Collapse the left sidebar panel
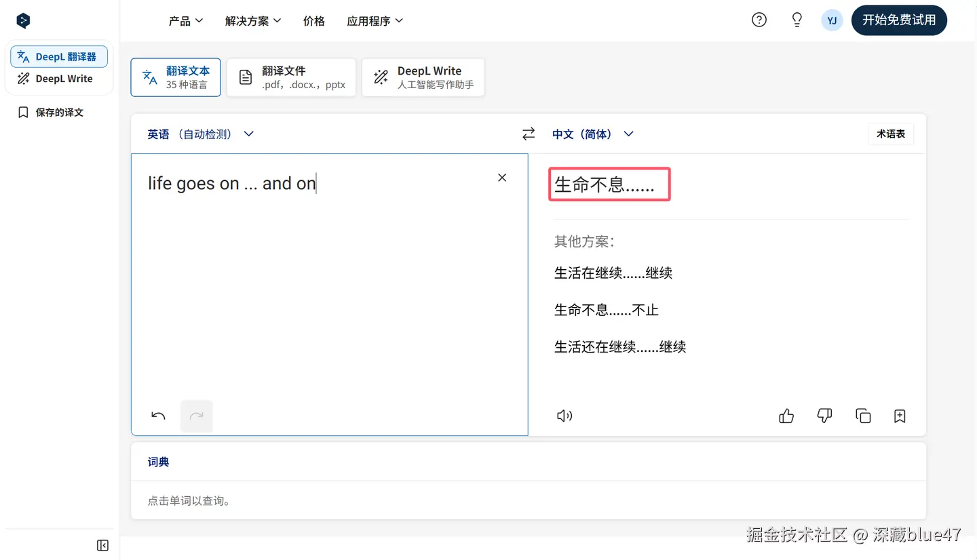977x560 pixels. pos(102,545)
